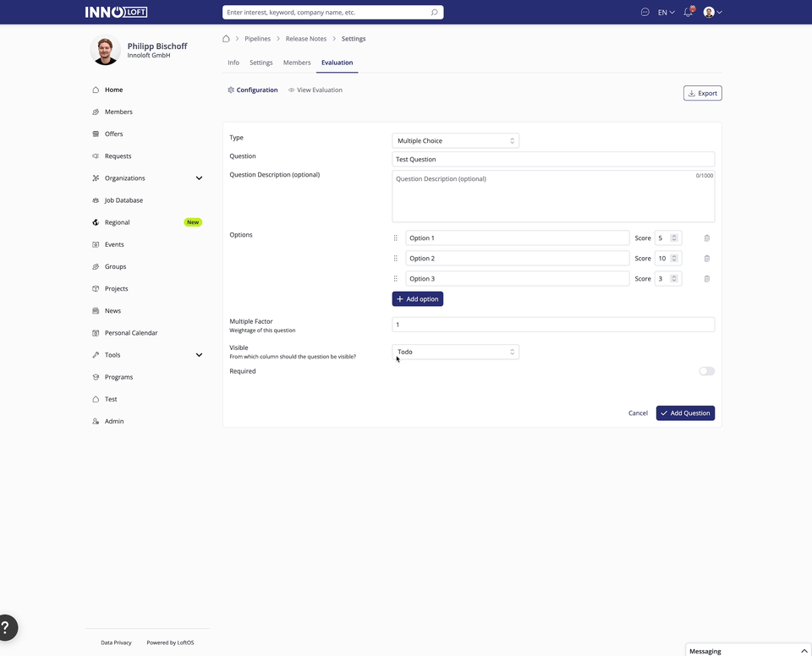812x656 pixels.
Task: Open the Visible column dropdown Todo
Action: coord(455,352)
